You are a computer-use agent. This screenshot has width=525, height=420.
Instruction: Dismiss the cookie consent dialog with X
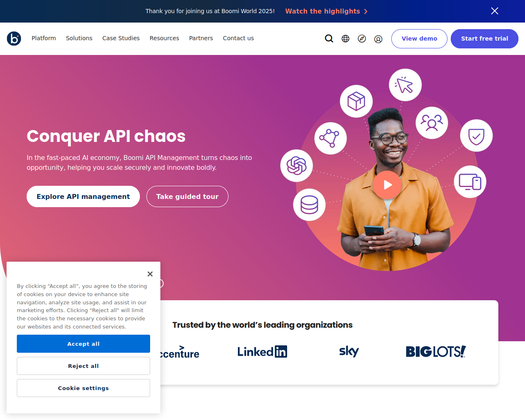click(x=150, y=274)
